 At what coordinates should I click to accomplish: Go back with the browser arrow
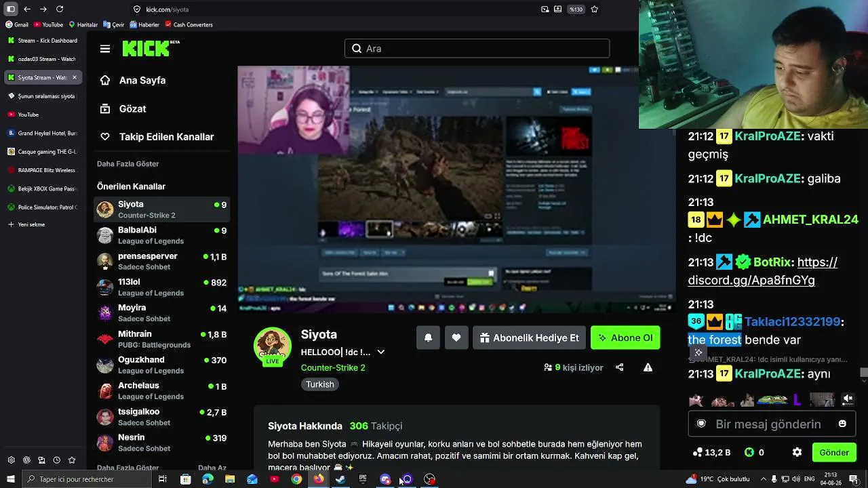click(x=27, y=9)
